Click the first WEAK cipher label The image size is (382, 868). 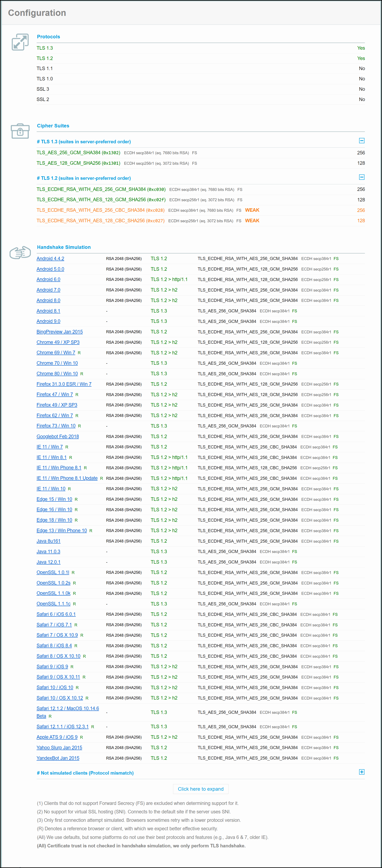click(x=252, y=210)
